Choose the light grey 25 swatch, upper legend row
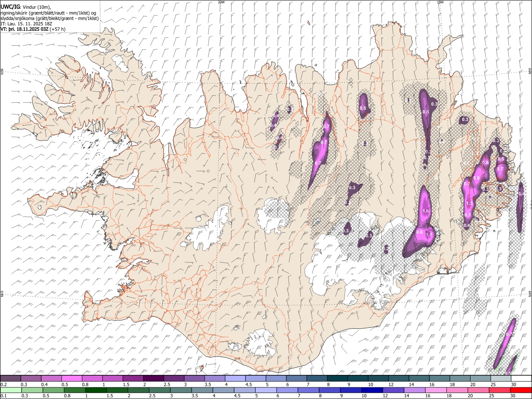 (500, 378)
